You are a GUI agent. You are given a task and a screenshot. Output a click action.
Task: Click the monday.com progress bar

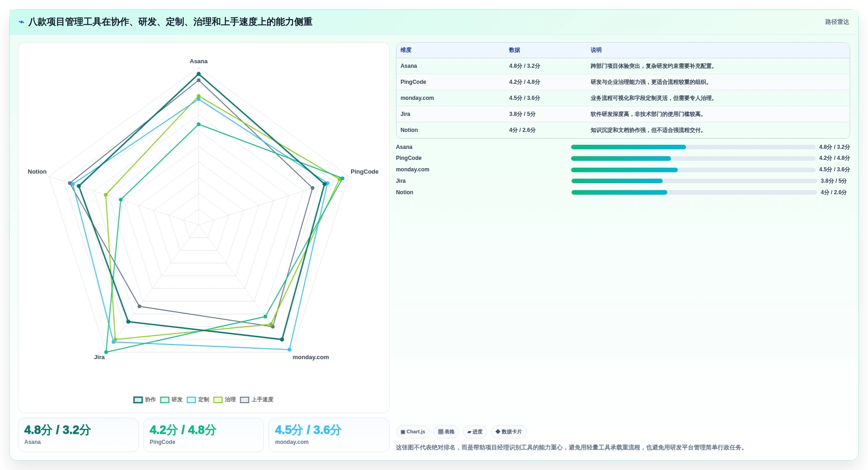point(693,170)
